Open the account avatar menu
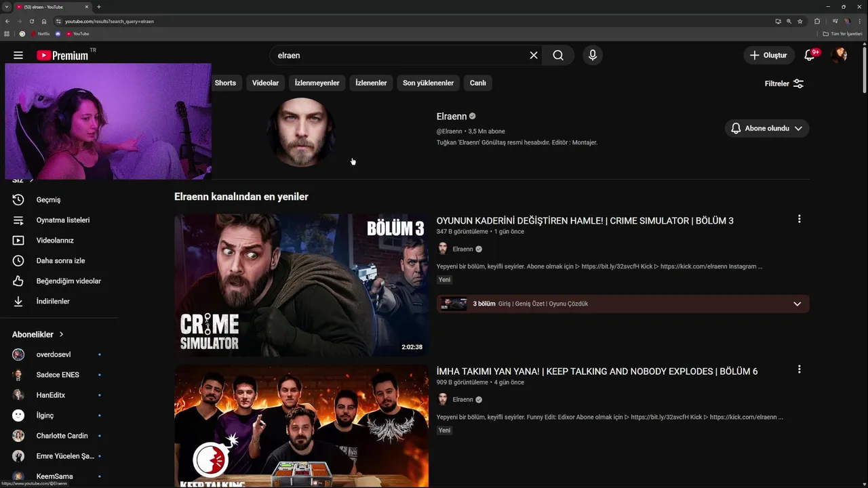868x488 pixels. 840,56
